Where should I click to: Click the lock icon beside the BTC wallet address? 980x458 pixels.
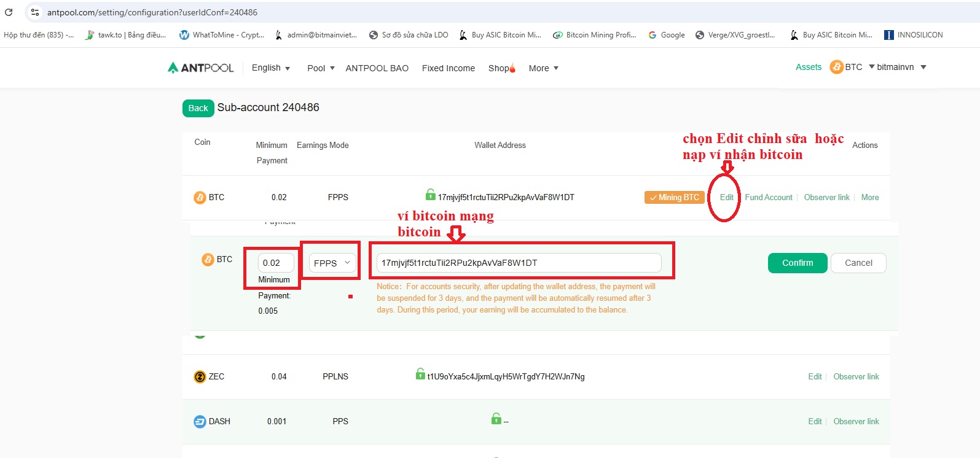[x=431, y=195]
